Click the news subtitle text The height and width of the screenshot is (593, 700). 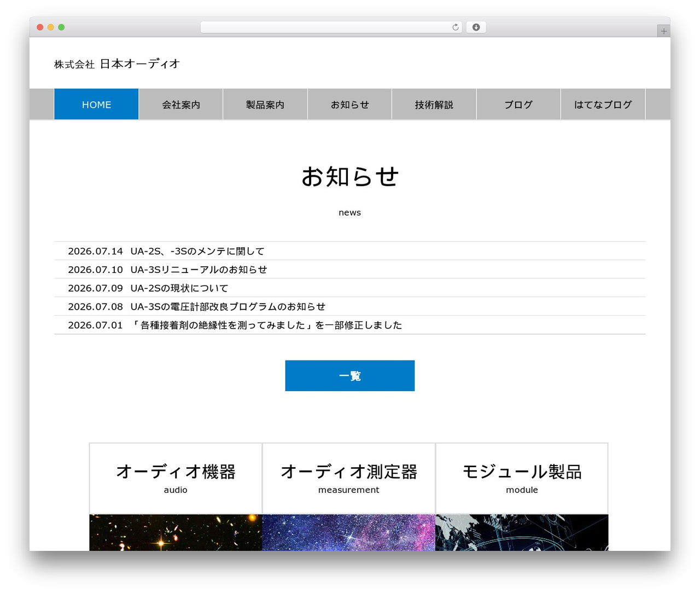point(350,213)
